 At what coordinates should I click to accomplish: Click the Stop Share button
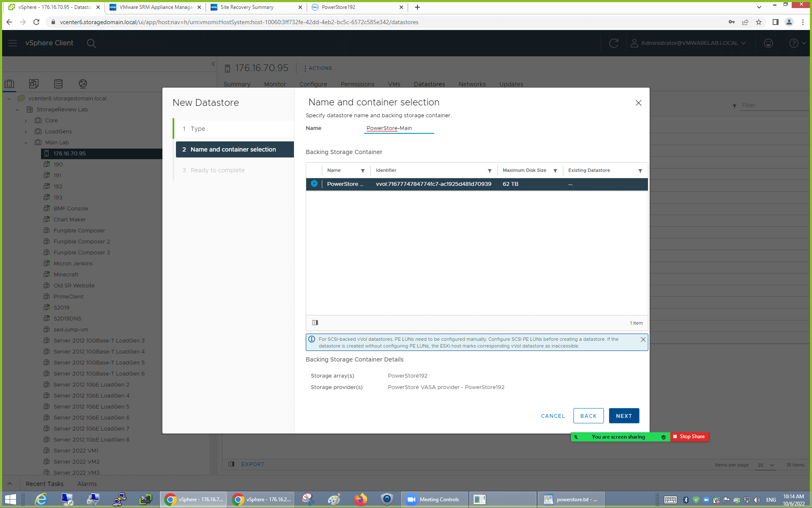(689, 436)
